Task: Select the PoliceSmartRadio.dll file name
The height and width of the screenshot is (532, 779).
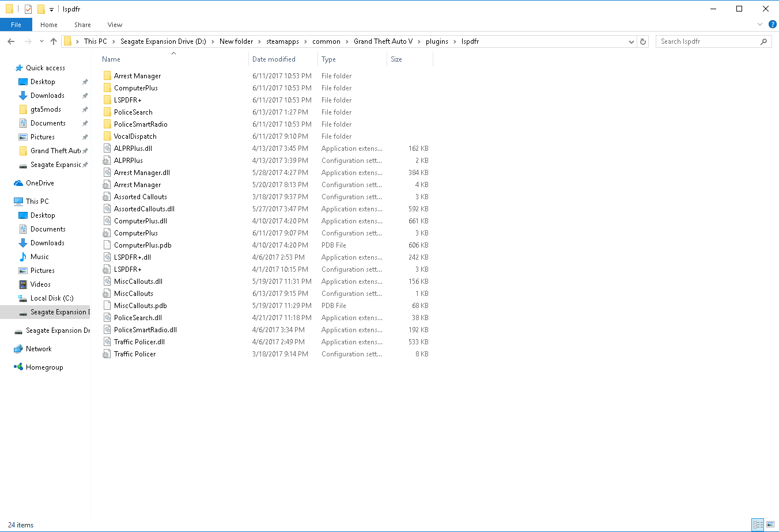Action: tap(145, 330)
